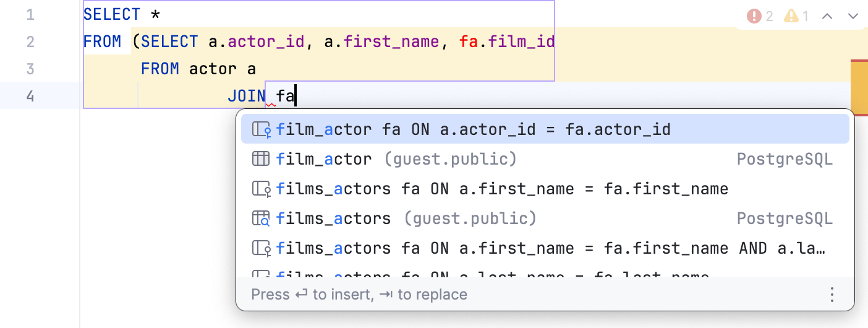Click the red unresolved 'fa' alias before .film_id
Image resolution: width=868 pixels, height=328 pixels.
click(467, 41)
